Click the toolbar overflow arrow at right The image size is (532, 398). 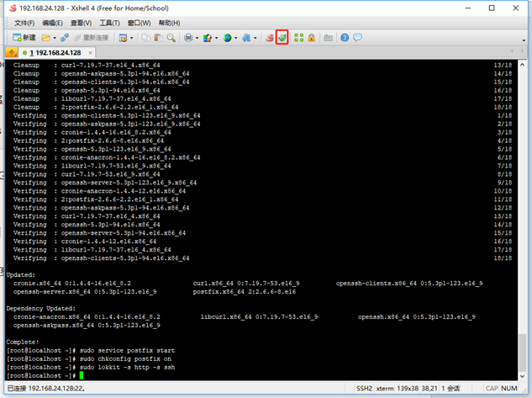pos(524,40)
